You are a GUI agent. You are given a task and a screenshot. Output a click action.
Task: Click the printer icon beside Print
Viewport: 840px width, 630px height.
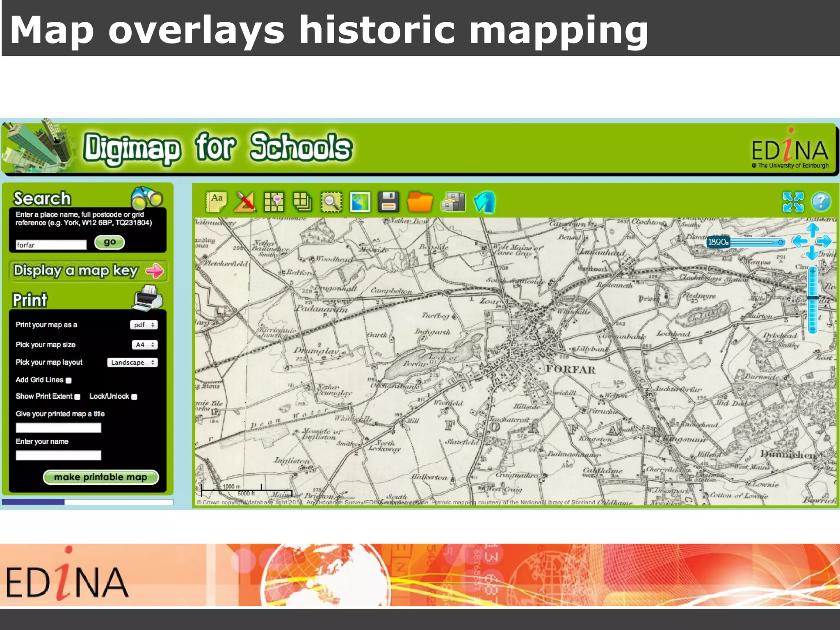coord(148,298)
